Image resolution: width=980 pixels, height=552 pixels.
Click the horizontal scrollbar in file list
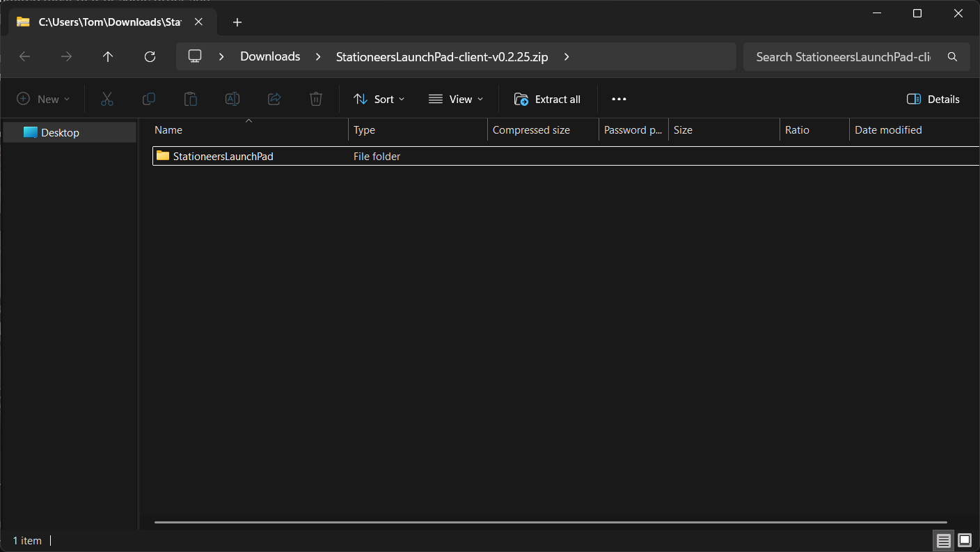point(550,522)
